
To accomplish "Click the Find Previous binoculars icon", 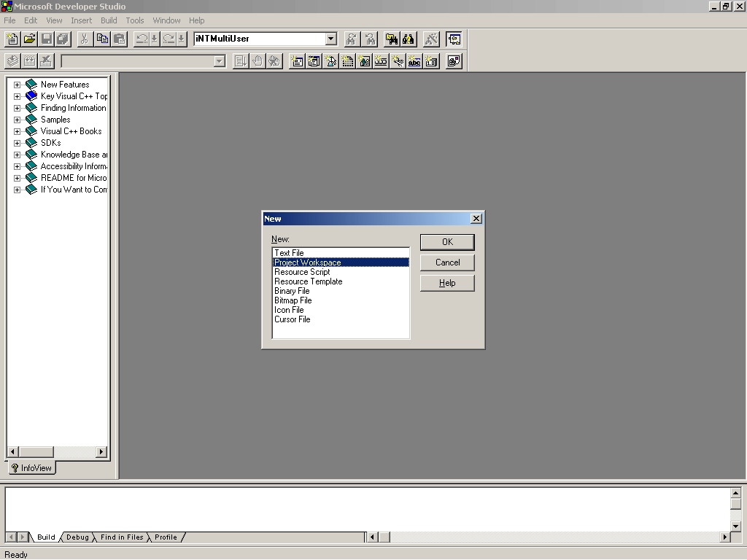I will click(370, 39).
